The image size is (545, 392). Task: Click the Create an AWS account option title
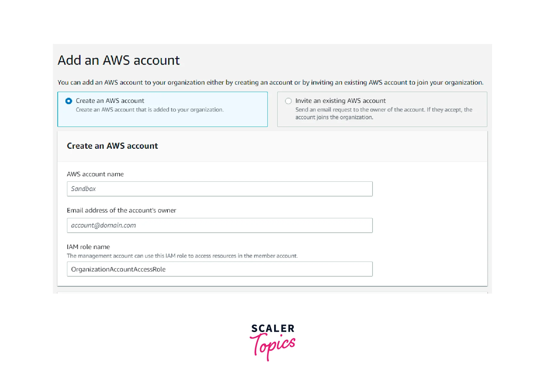point(110,101)
